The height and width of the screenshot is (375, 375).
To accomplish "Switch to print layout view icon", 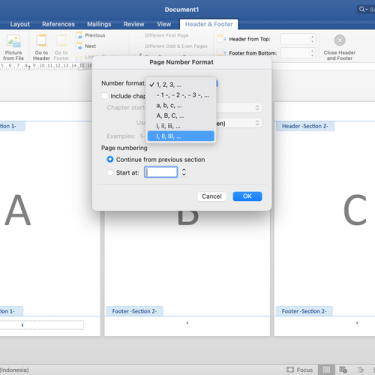I will 326,370.
